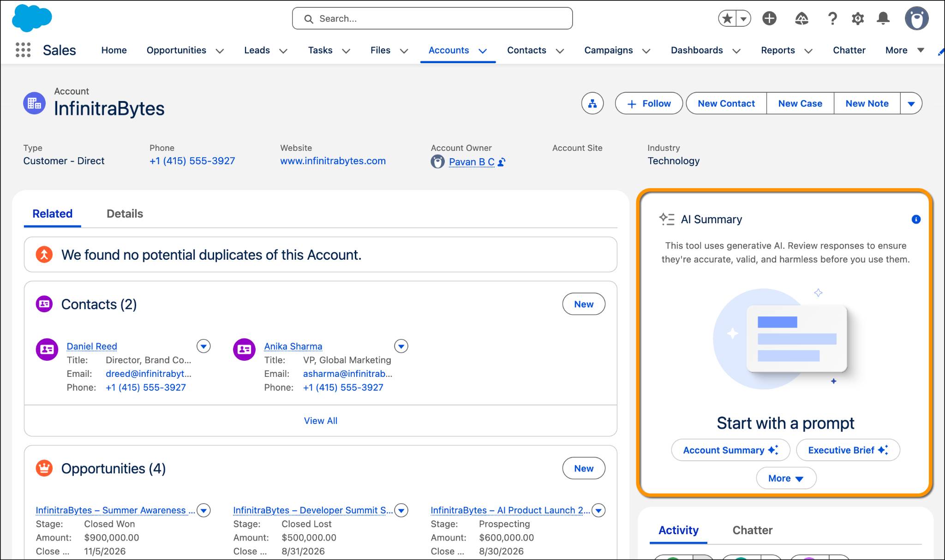Click the Follow button
Image resolution: width=945 pixels, height=560 pixels.
pos(649,103)
